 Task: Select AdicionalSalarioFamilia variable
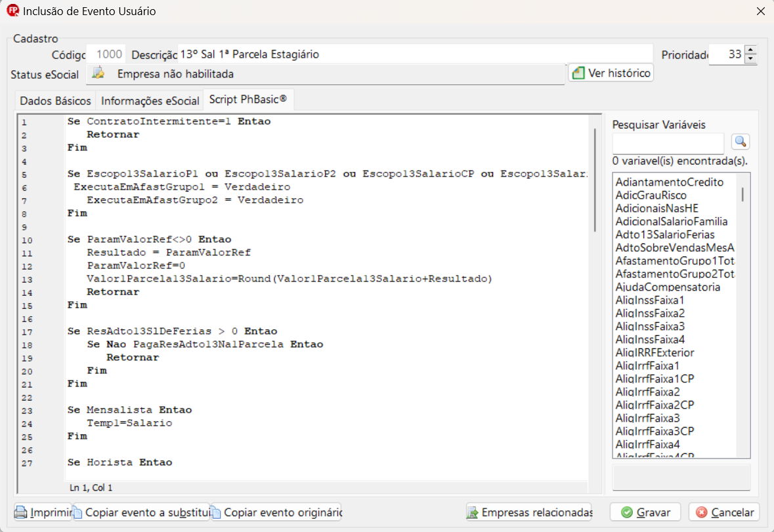click(x=672, y=221)
